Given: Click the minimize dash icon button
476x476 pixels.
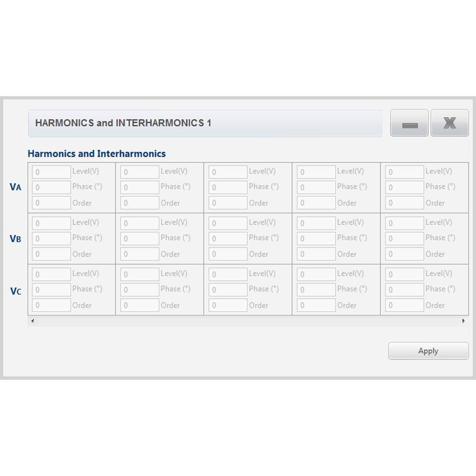Looking at the screenshot, I should 409,123.
